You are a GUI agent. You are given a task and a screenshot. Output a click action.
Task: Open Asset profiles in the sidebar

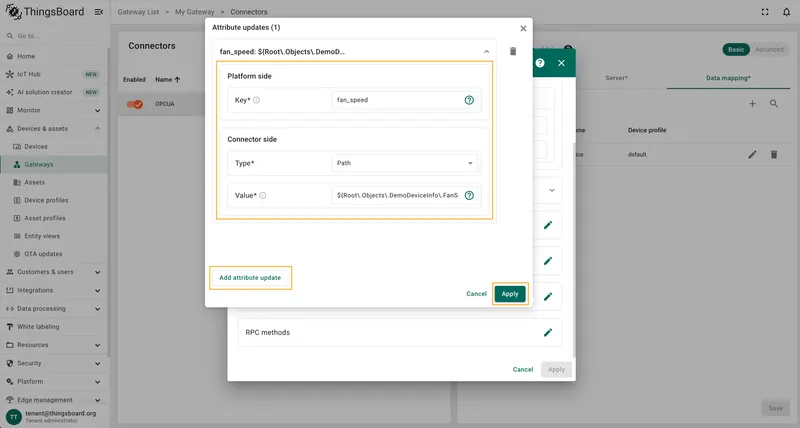tap(54, 218)
